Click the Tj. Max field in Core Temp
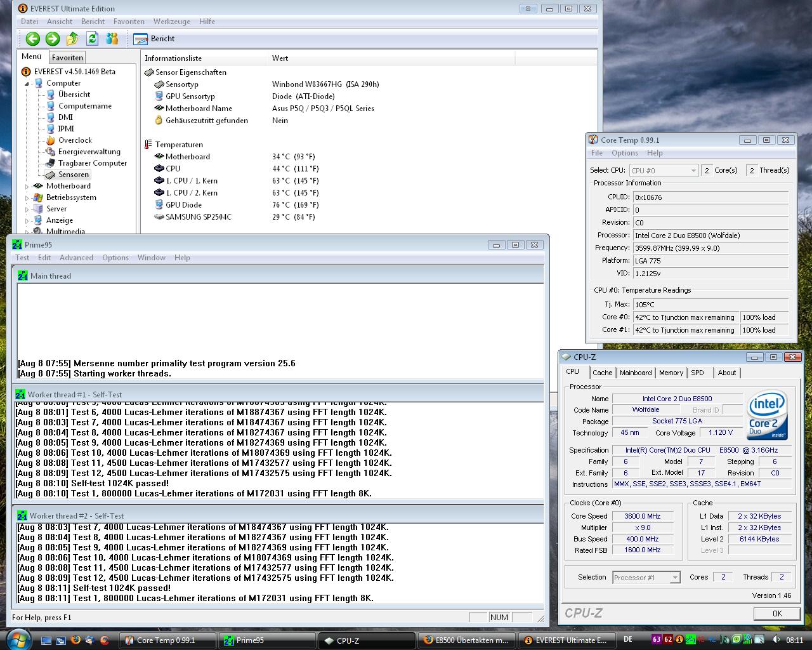 coord(710,305)
